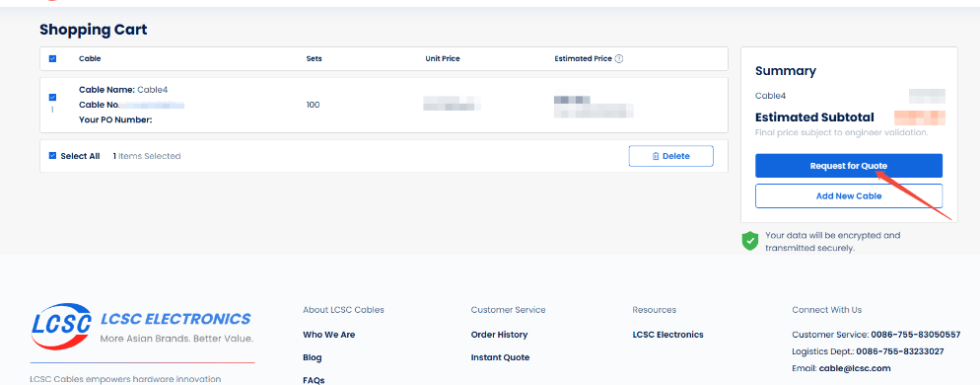Click the green security shield icon
This screenshot has width=980, height=385.
[x=750, y=241]
